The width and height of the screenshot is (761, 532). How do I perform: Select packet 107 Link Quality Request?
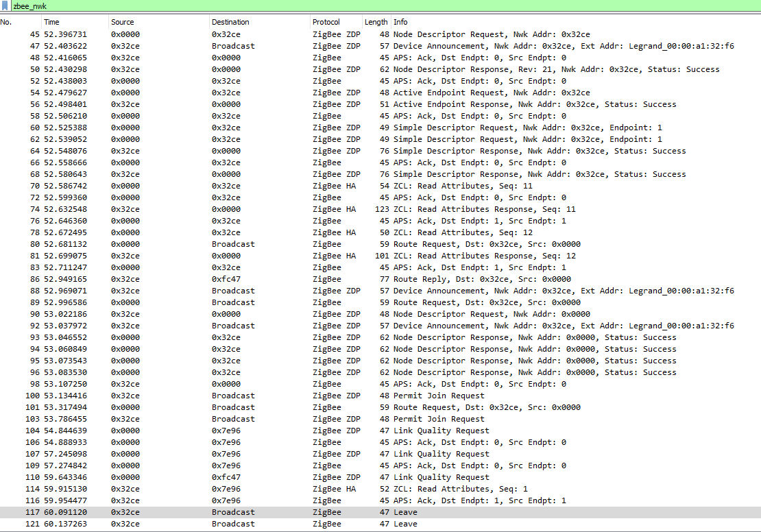[x=380, y=454]
